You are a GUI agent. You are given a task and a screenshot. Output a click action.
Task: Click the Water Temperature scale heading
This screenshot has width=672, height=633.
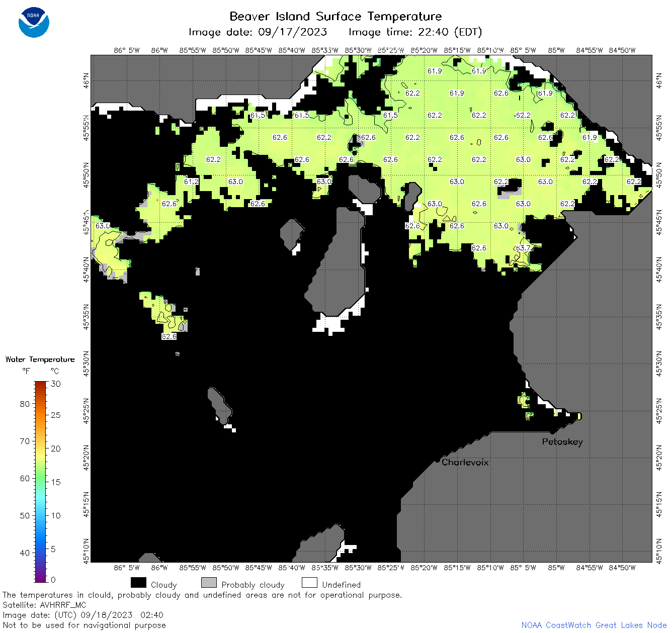point(40,359)
